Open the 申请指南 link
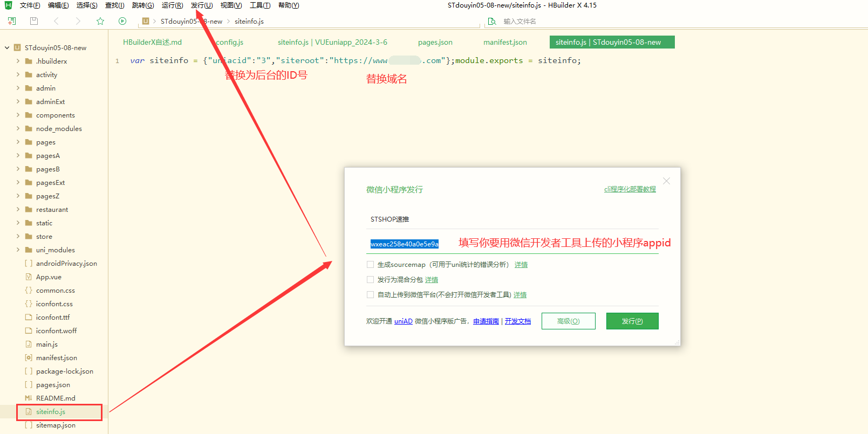The width and height of the screenshot is (868, 434). [x=486, y=321]
